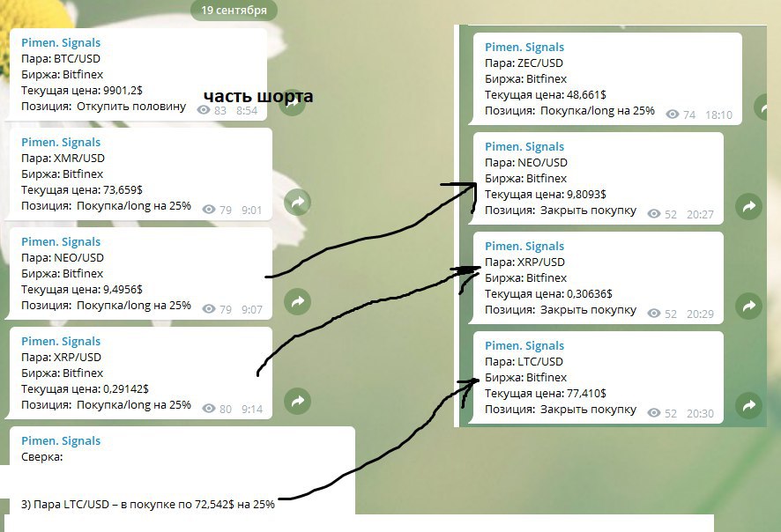Forward the XRP/USD message sent at 9:14
781x532 pixels.
pyautogui.click(x=297, y=401)
